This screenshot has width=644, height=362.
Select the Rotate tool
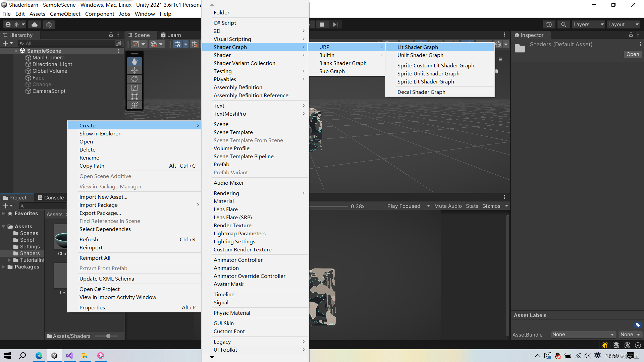134,79
